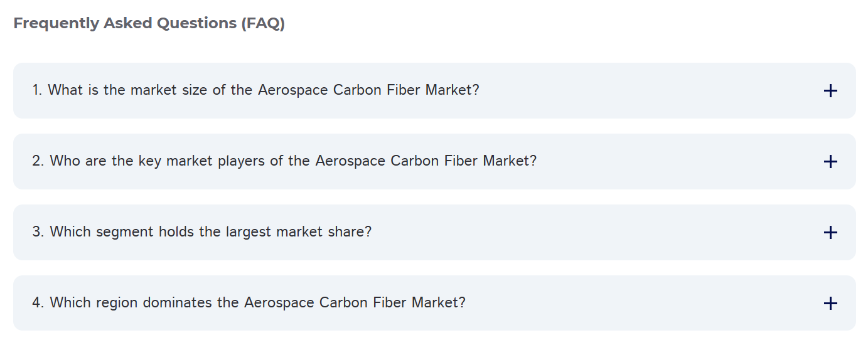Click the plus icon for market size question
This screenshot has width=868, height=345.
[830, 91]
